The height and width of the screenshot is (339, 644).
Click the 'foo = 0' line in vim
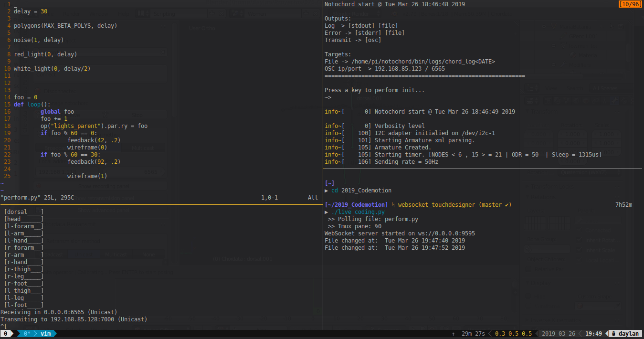tap(25, 97)
